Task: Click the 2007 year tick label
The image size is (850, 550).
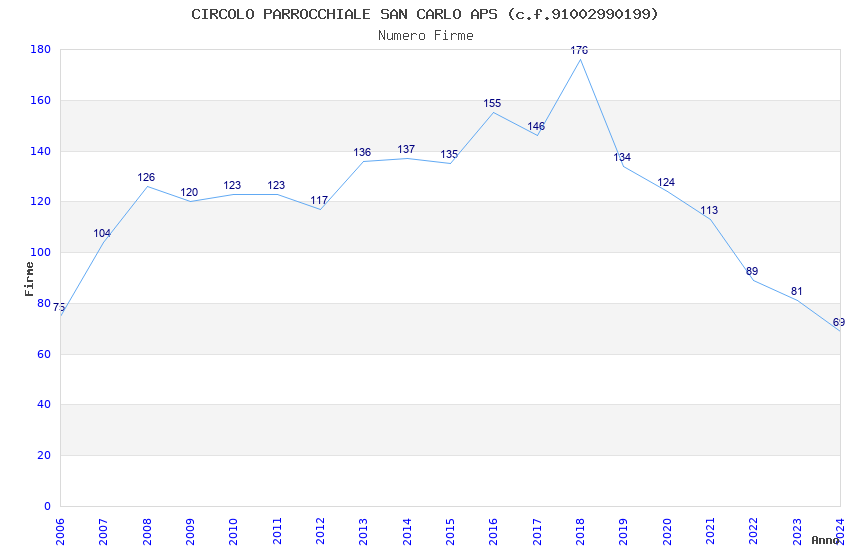Action: click(x=104, y=532)
